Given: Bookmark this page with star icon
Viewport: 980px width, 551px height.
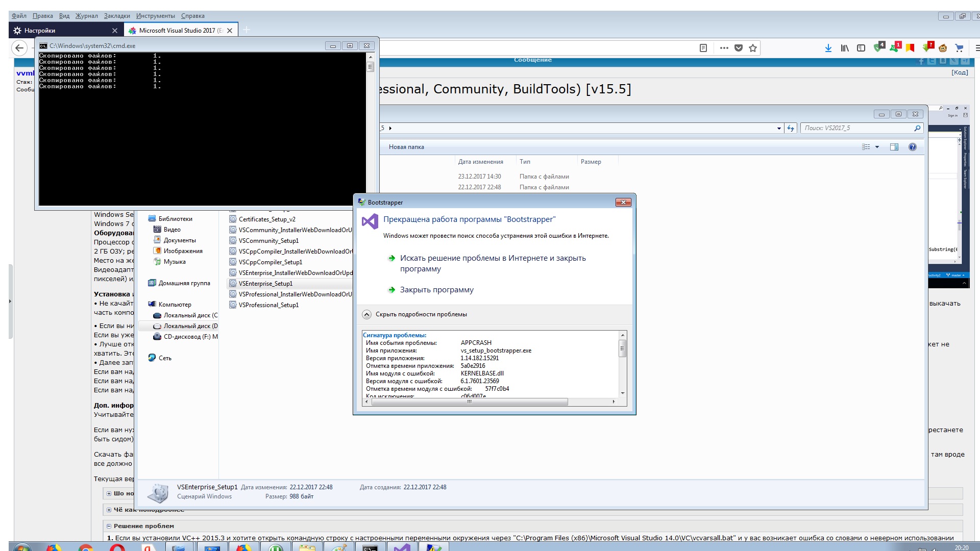Looking at the screenshot, I should point(752,48).
